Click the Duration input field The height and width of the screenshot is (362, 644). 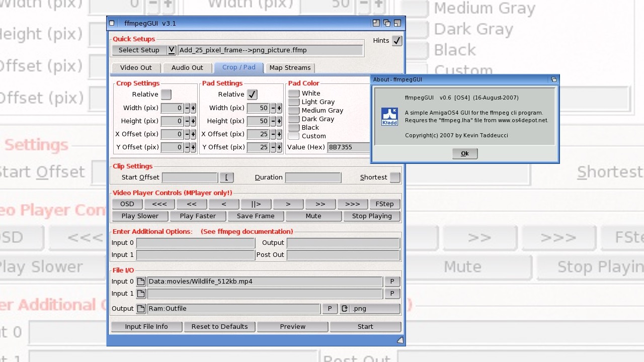tap(313, 177)
